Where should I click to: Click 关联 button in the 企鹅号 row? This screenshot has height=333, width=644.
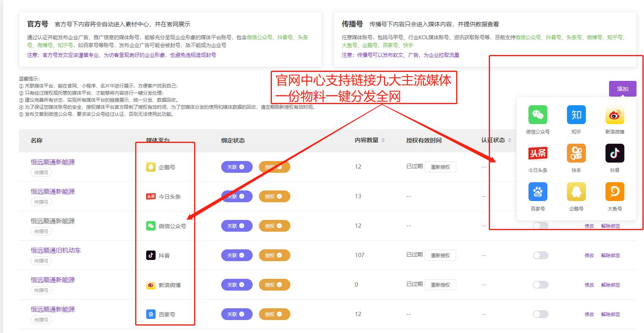point(237,167)
